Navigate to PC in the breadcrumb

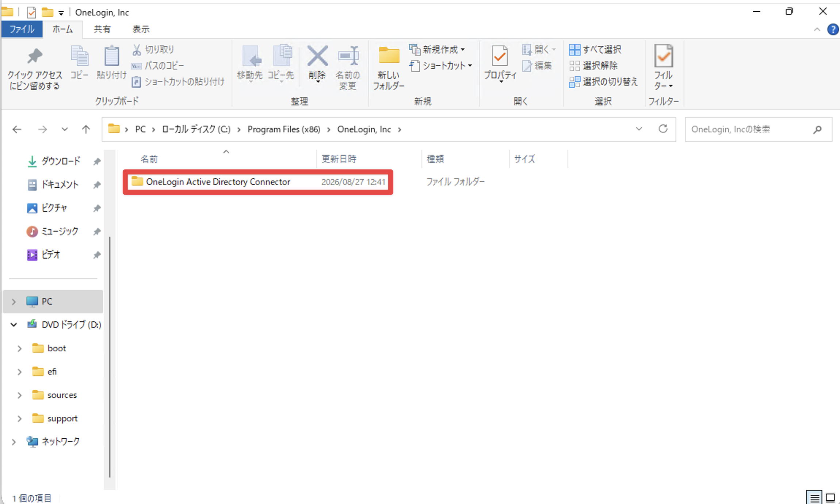pyautogui.click(x=141, y=129)
